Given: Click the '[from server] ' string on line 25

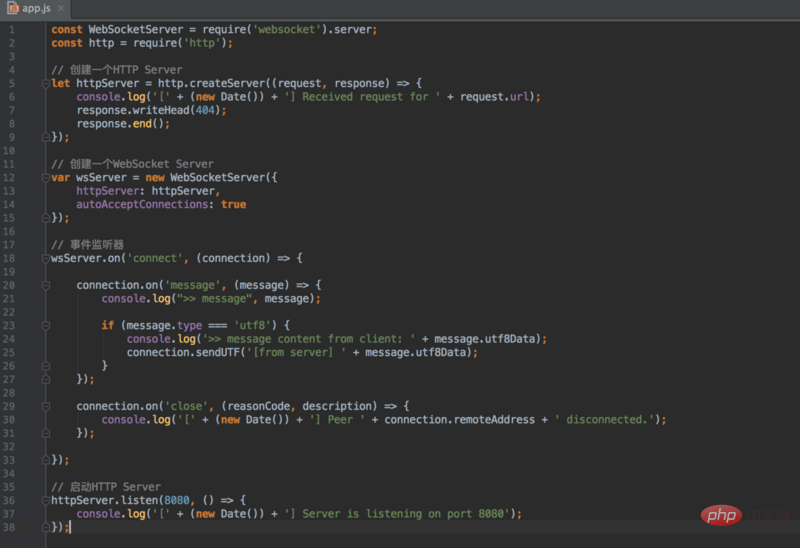Looking at the screenshot, I should tap(296, 353).
